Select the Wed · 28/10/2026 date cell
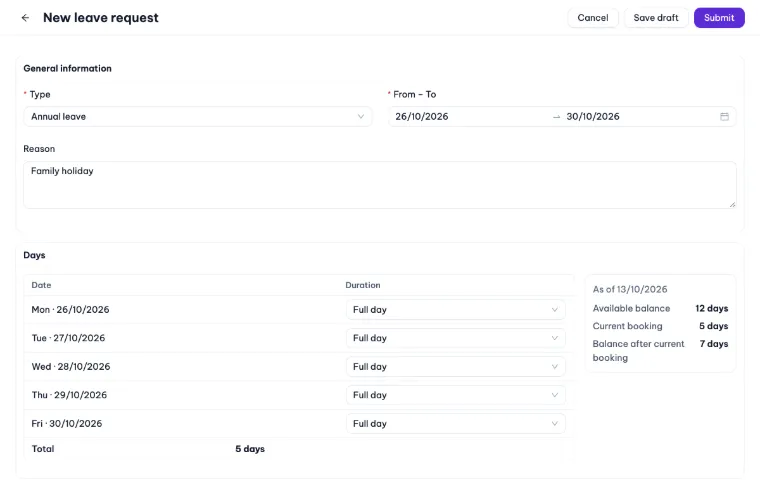Screen dimensions: 760x485 [x=71, y=367]
